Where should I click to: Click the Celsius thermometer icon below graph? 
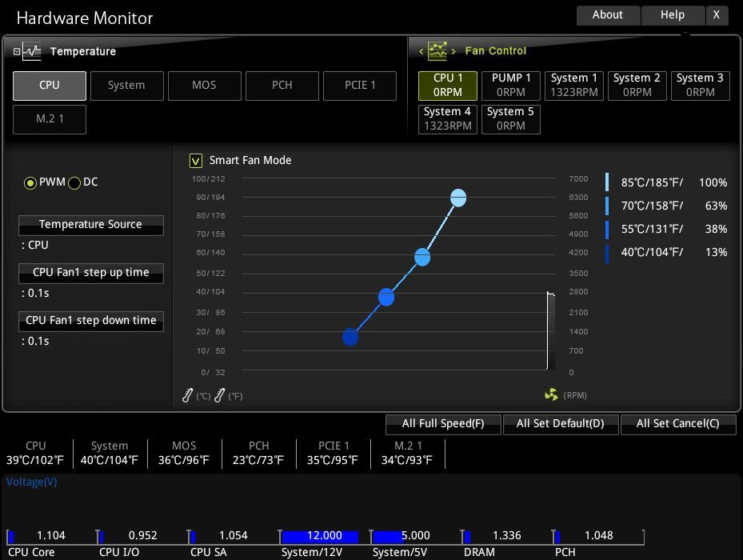click(x=188, y=395)
